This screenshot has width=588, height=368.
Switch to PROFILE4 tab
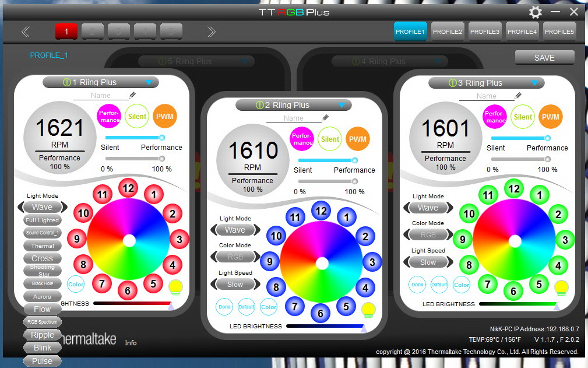click(522, 31)
